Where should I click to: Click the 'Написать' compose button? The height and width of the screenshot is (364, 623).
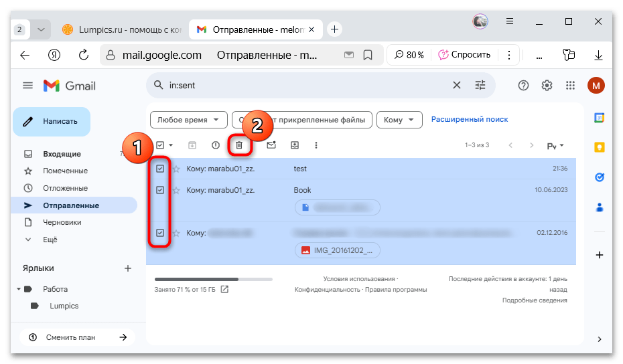pos(52,122)
